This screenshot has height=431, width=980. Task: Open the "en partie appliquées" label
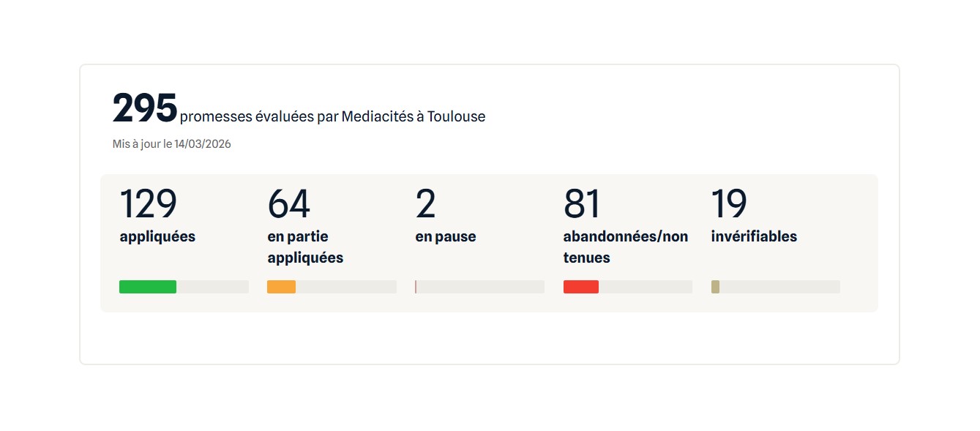click(305, 247)
